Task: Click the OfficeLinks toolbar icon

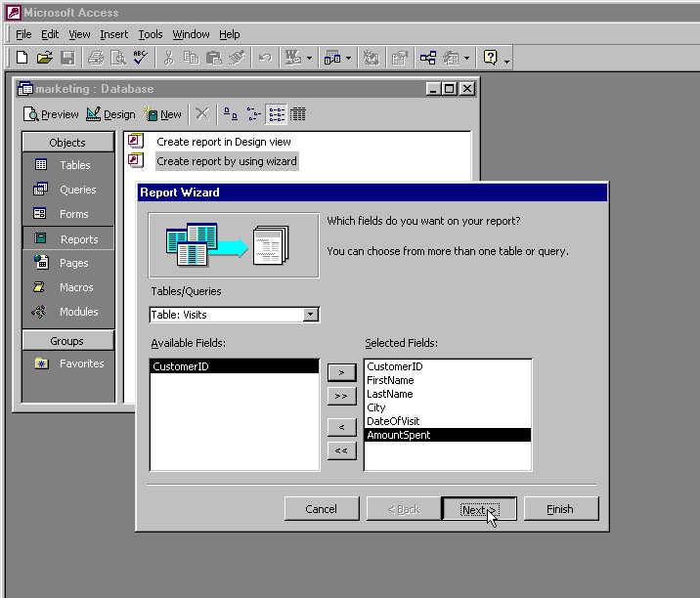Action: click(293, 58)
